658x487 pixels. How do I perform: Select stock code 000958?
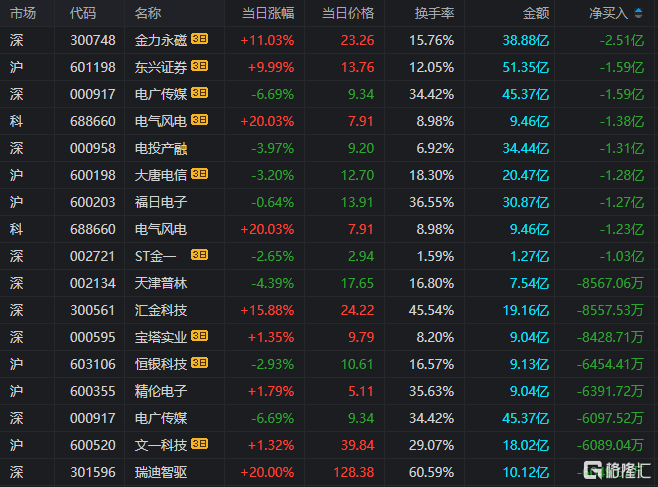point(93,148)
